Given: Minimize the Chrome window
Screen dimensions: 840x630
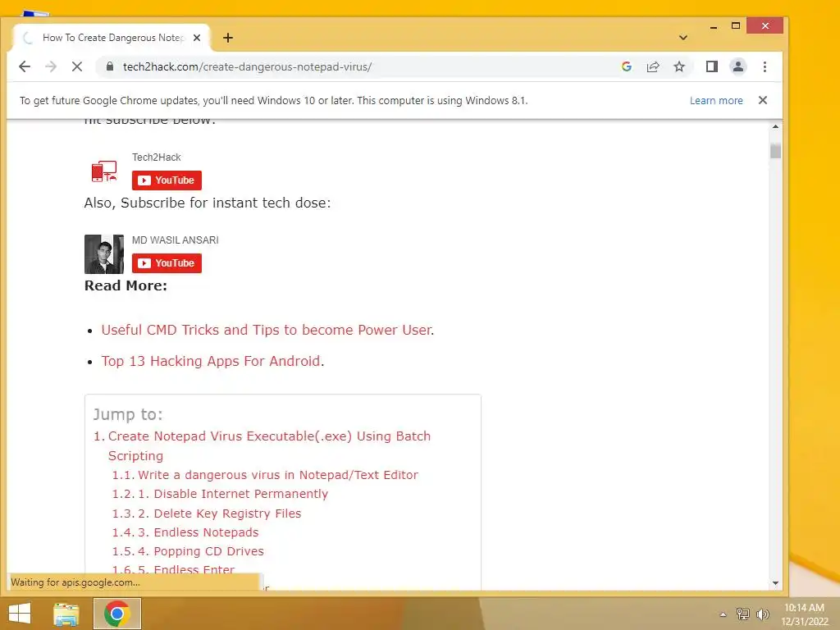Looking at the screenshot, I should [x=713, y=26].
